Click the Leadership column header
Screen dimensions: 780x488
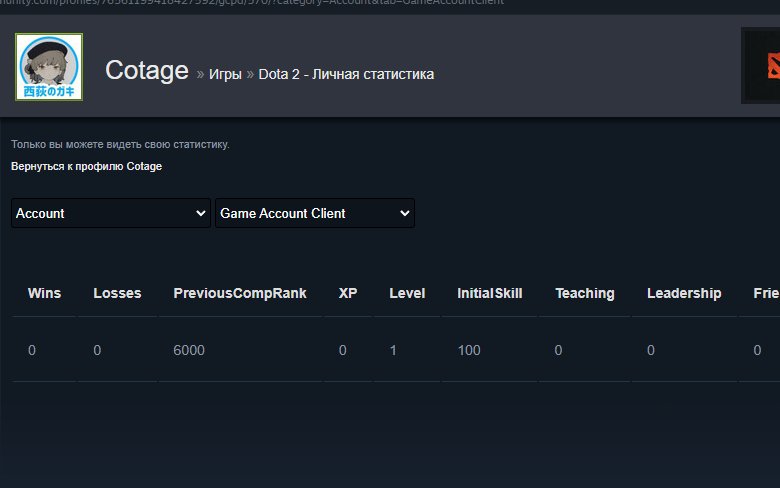click(684, 293)
